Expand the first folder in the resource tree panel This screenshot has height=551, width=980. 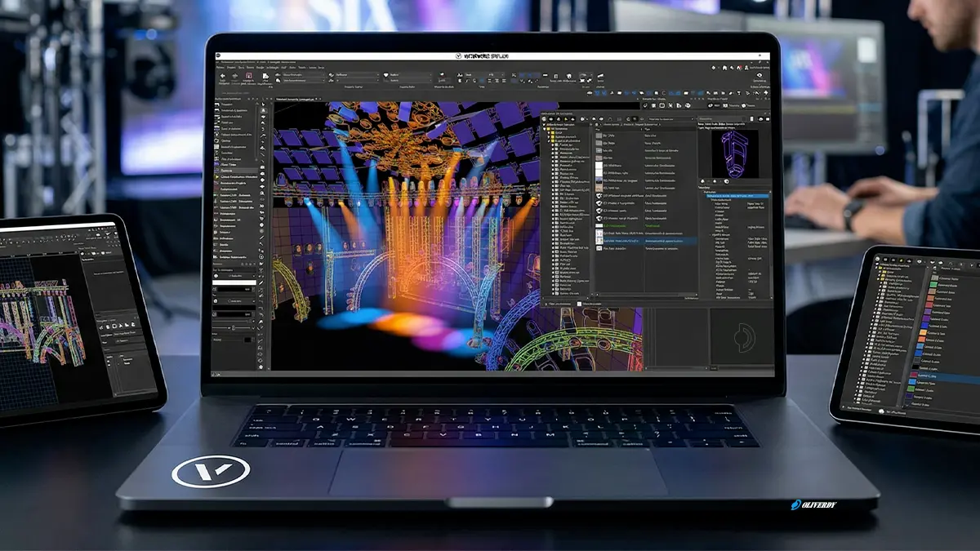[548, 133]
